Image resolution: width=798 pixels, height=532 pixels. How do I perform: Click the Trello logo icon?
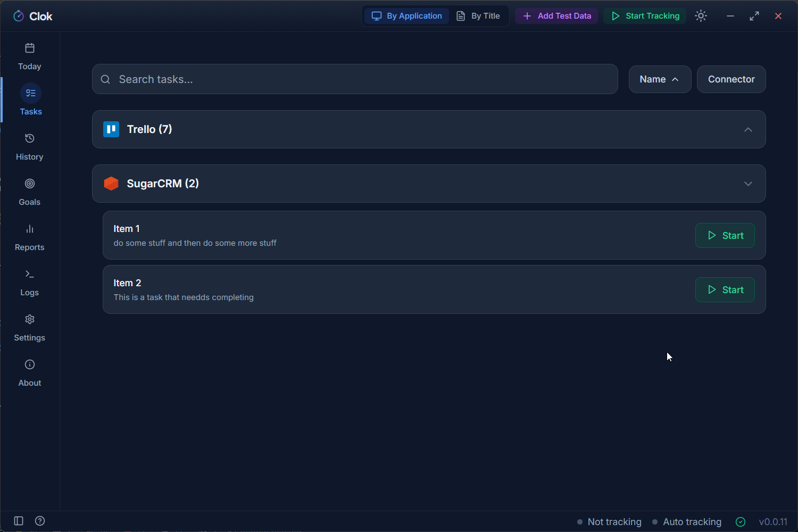[111, 129]
